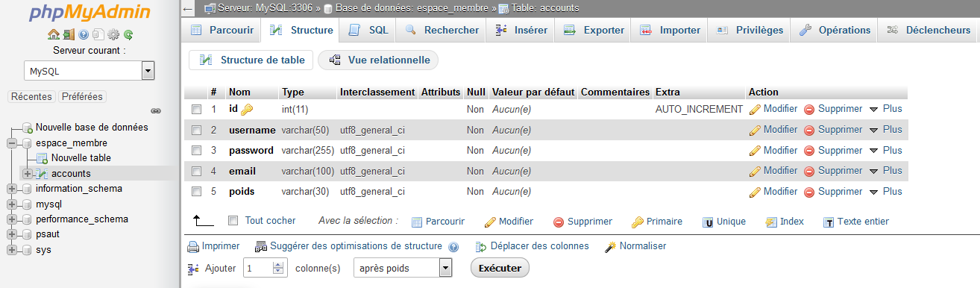Edit the id column with Modifier
Screen dimensions: 980x288
click(x=773, y=109)
